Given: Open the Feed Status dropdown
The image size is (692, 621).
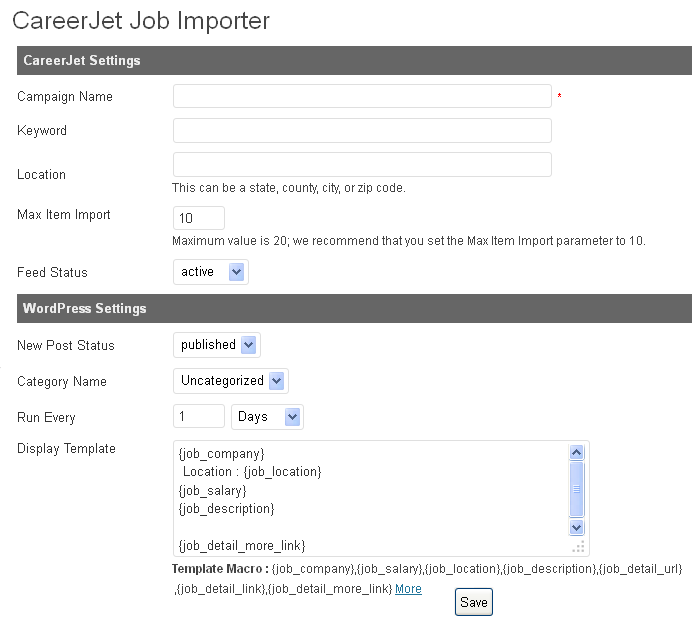Looking at the screenshot, I should pyautogui.click(x=210, y=272).
